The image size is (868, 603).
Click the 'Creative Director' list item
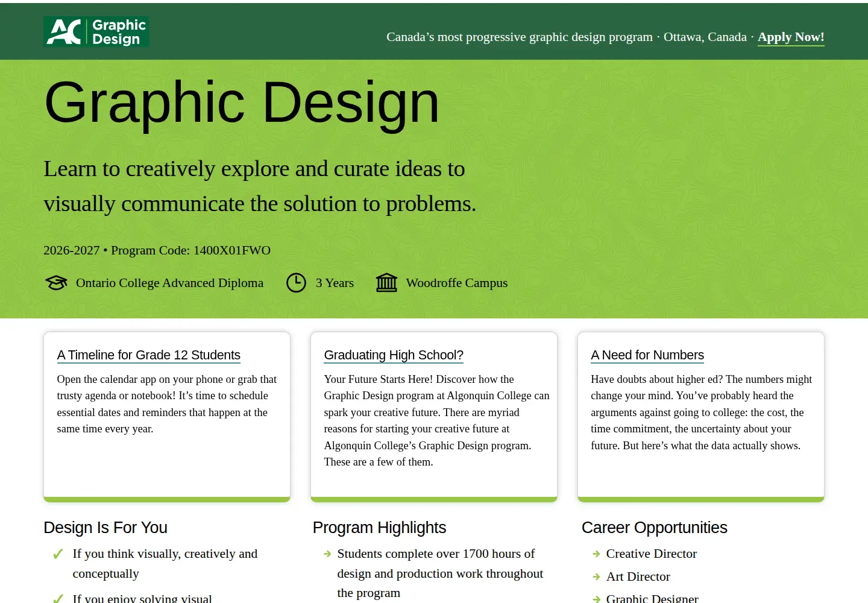click(651, 554)
